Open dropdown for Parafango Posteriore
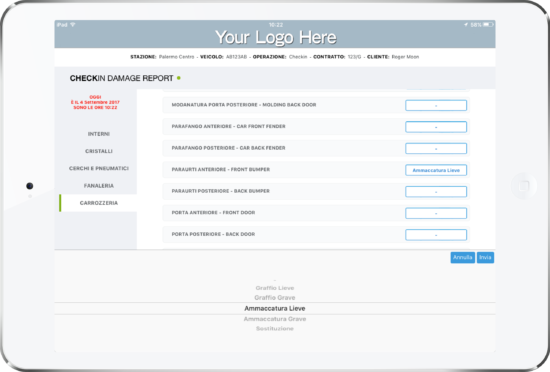This screenshot has width=550, height=372. [x=436, y=148]
